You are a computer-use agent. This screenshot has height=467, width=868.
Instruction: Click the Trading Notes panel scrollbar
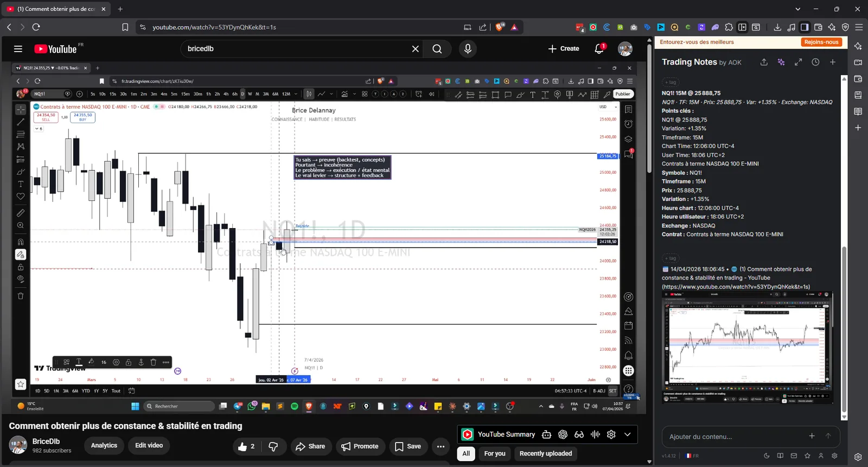[844, 330]
